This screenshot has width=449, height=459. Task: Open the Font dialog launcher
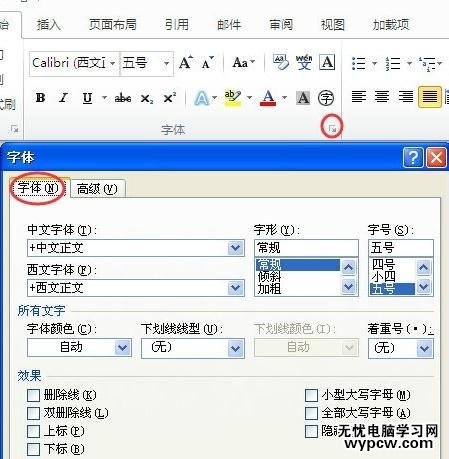click(x=332, y=128)
